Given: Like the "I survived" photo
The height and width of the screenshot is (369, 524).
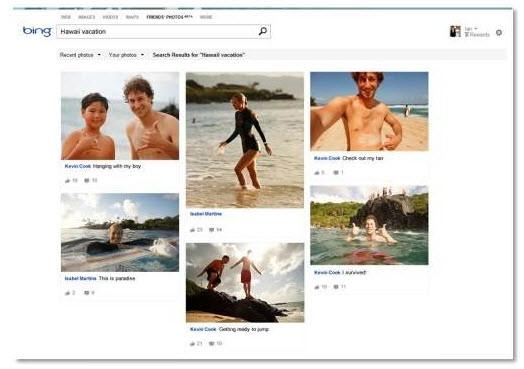Looking at the screenshot, I should [317, 287].
